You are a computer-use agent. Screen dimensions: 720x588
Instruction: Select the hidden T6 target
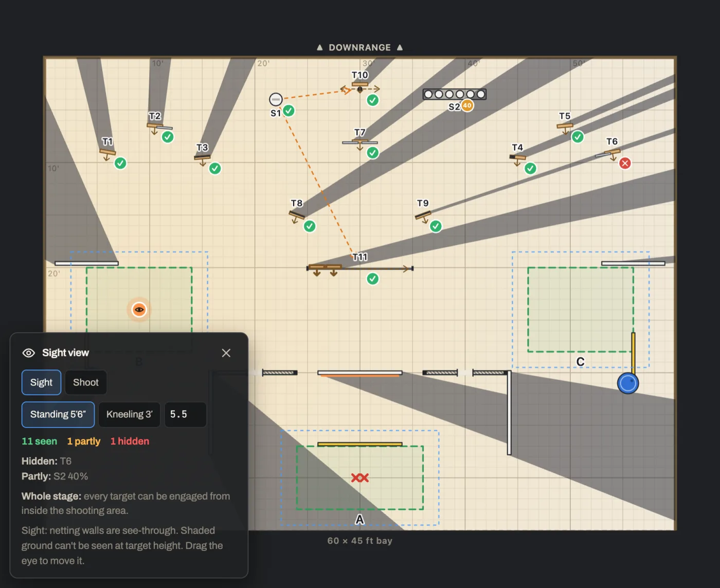coord(611,152)
